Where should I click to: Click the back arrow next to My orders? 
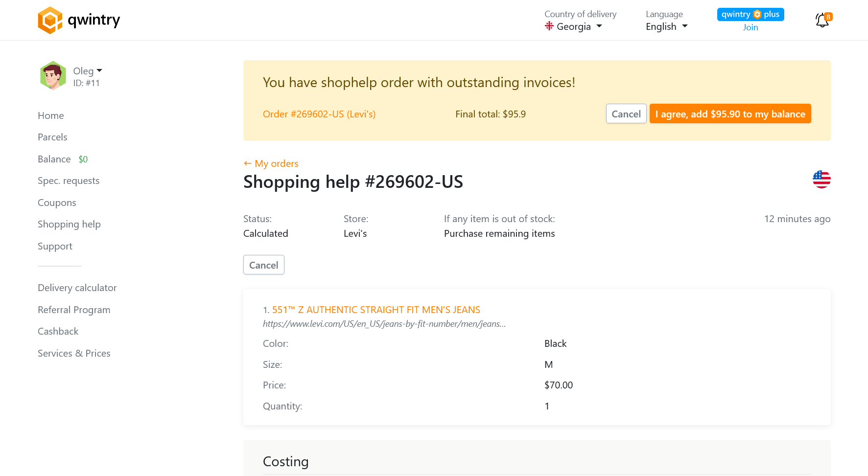247,163
